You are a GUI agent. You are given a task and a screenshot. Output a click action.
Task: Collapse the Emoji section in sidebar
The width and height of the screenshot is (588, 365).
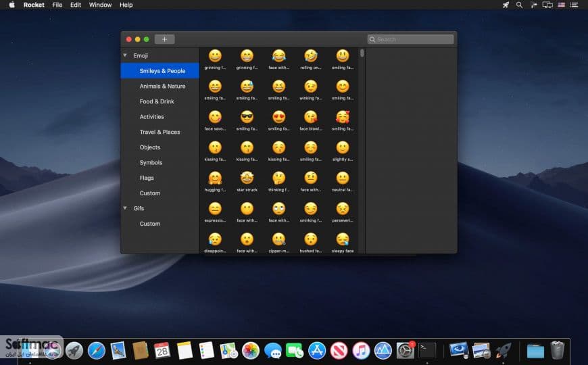pos(125,55)
